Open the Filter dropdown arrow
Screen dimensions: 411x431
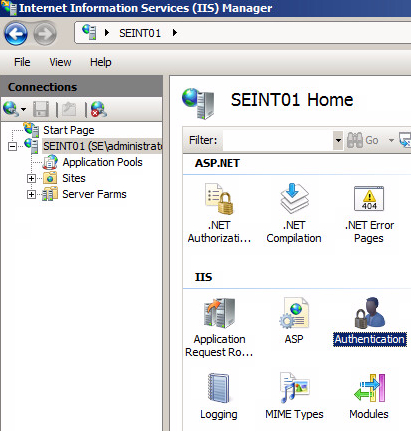[x=338, y=140]
